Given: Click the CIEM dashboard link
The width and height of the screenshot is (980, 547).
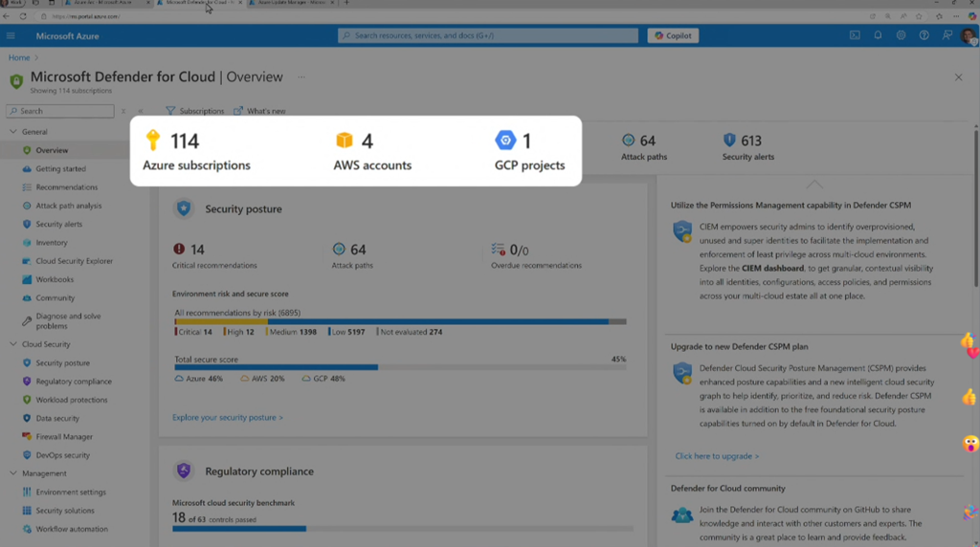Looking at the screenshot, I should (x=772, y=269).
